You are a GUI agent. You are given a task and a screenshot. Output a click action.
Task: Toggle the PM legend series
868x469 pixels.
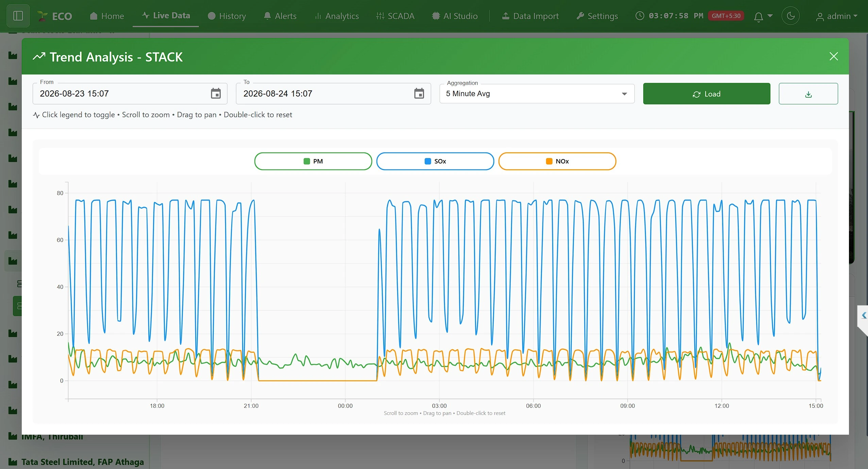pos(313,161)
